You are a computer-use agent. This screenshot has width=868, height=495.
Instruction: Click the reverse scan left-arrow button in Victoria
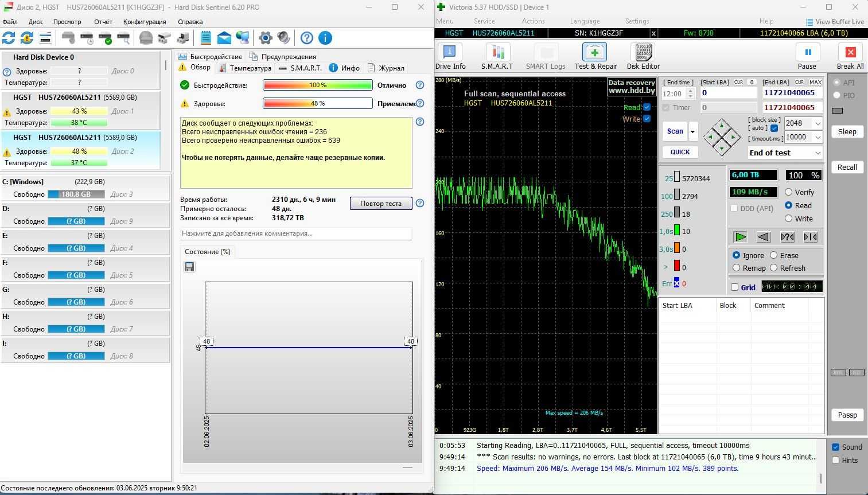pos(764,237)
